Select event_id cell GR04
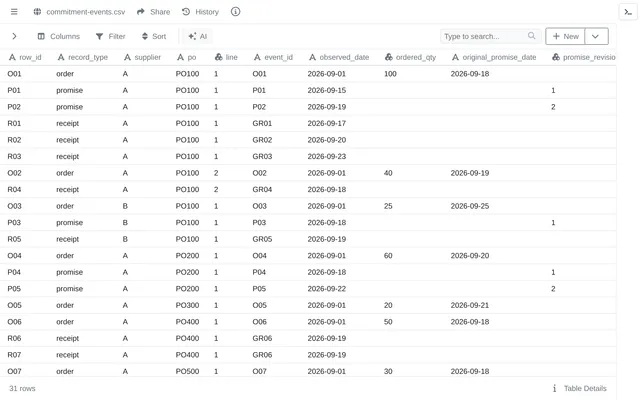Screen dimensions: 640x400 pyautogui.click(x=262, y=189)
